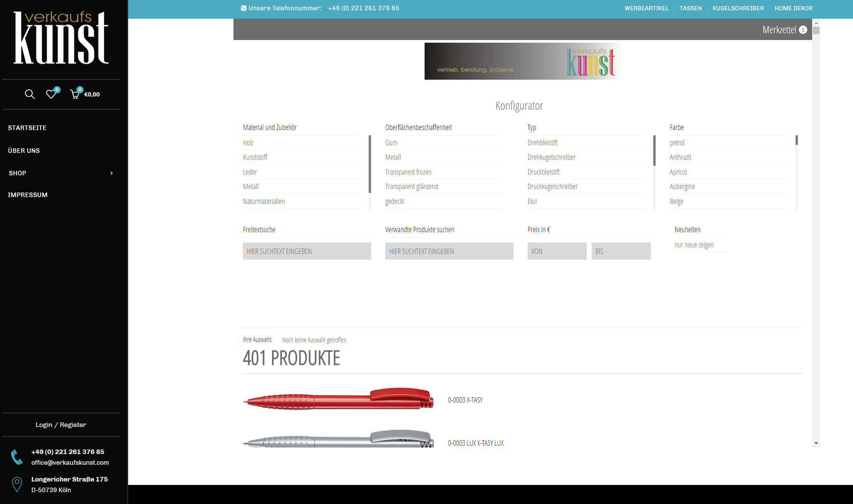853x504 pixels.
Task: Select the Holz material filter
Action: tap(248, 143)
